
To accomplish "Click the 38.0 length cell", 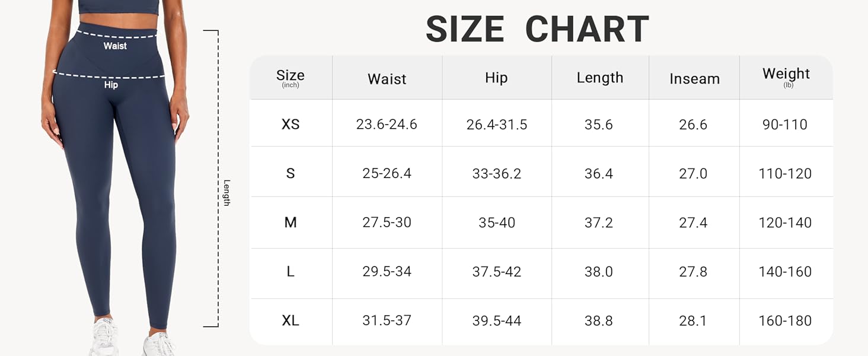I will click(x=599, y=272).
